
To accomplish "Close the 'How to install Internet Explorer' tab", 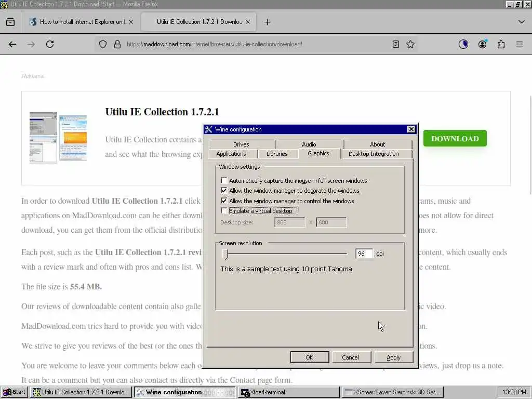I will point(131,22).
